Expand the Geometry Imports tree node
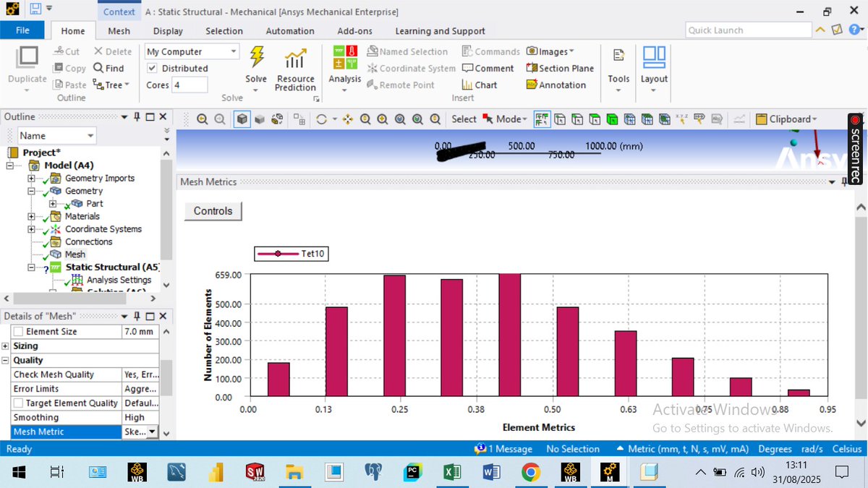Image resolution: width=868 pixels, height=488 pixels. pos(31,178)
